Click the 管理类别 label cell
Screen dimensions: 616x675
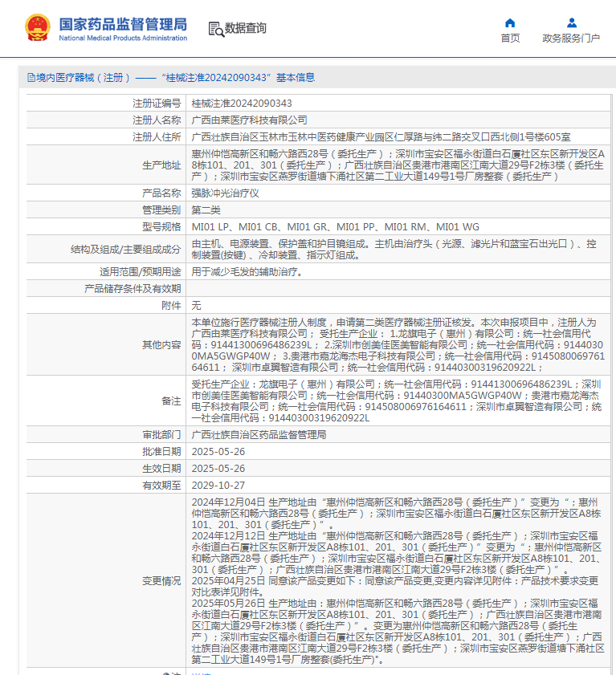[106, 210]
